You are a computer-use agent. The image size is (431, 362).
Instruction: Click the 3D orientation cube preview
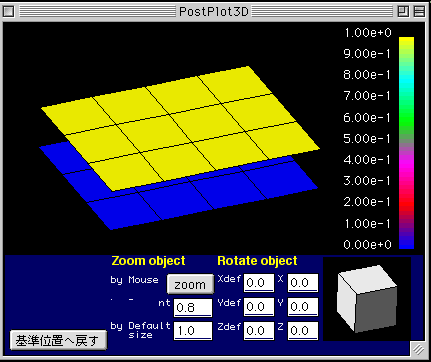(x=367, y=299)
